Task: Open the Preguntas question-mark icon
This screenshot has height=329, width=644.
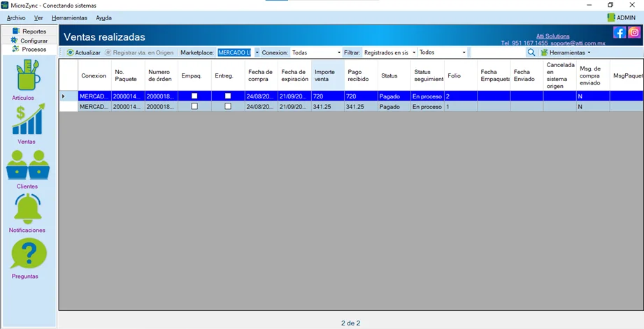Action: click(29, 254)
